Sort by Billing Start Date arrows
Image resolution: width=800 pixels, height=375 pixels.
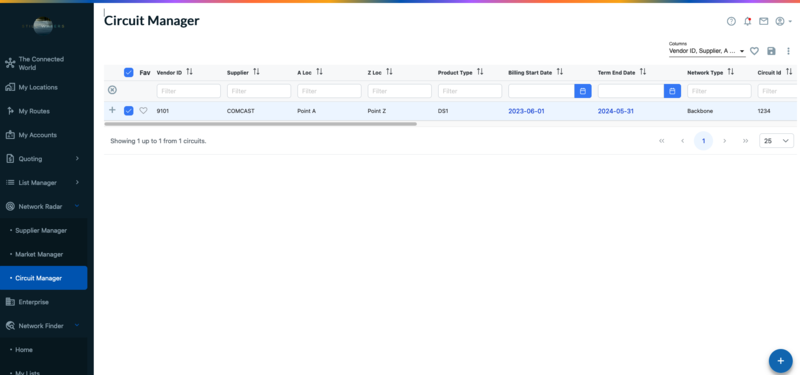pos(560,72)
